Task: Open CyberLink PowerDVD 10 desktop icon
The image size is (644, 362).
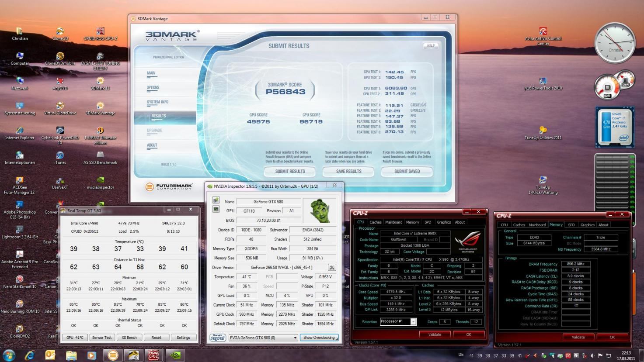Action: point(60,136)
